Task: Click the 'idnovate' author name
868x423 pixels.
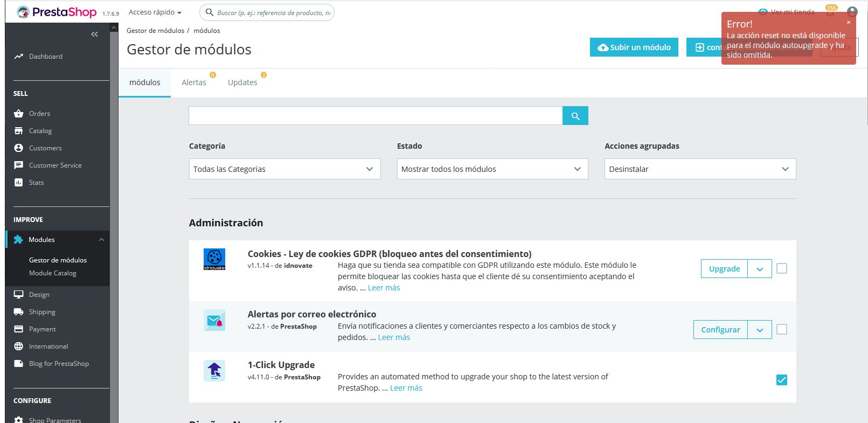Action: 298,266
